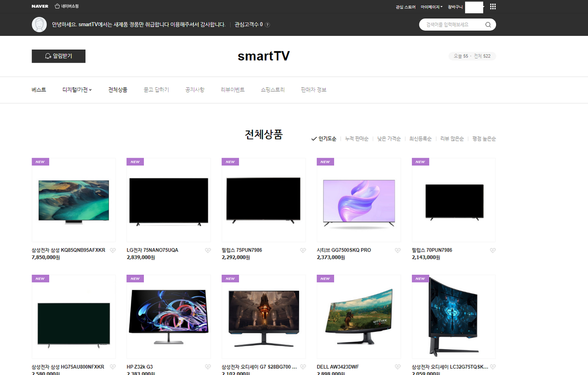Viewport: 588px width, 375px height.
Task: Open the 오디세이 LC32G75TQSK monitor image
Action: pos(454,317)
